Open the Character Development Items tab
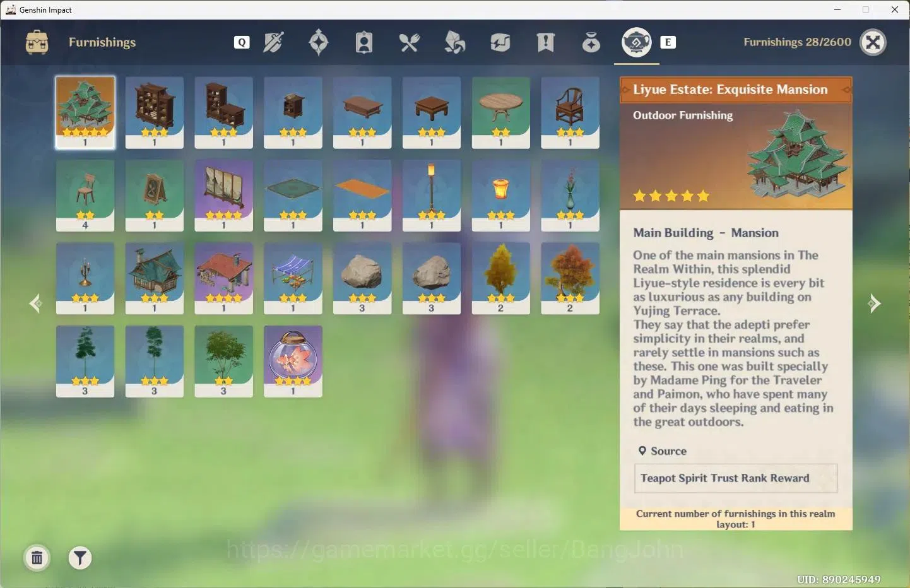 point(364,42)
